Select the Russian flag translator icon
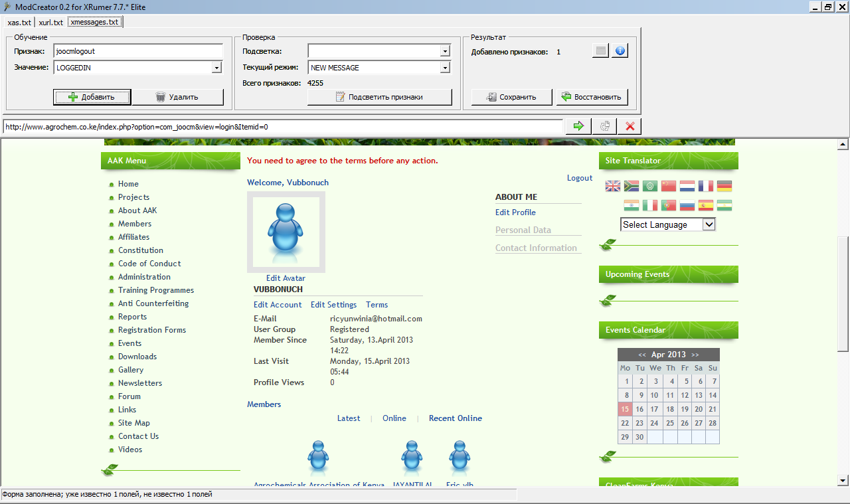The image size is (850, 504). click(x=687, y=205)
